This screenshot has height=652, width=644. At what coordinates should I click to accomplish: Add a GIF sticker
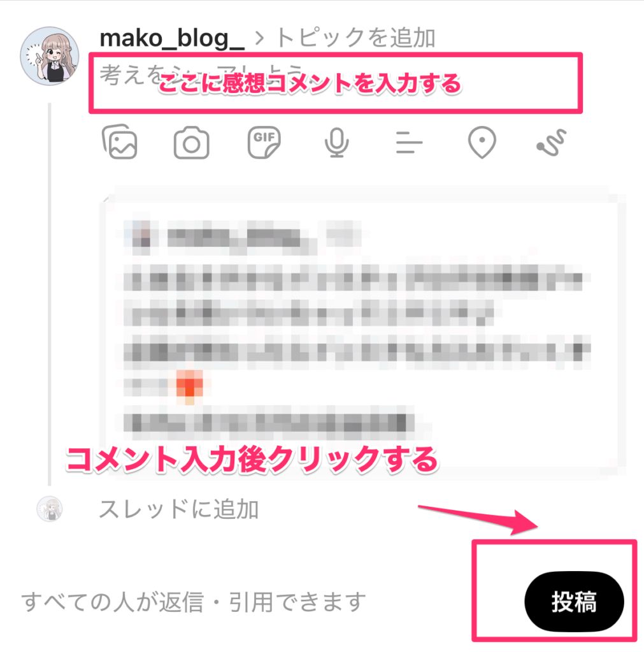coord(264,143)
